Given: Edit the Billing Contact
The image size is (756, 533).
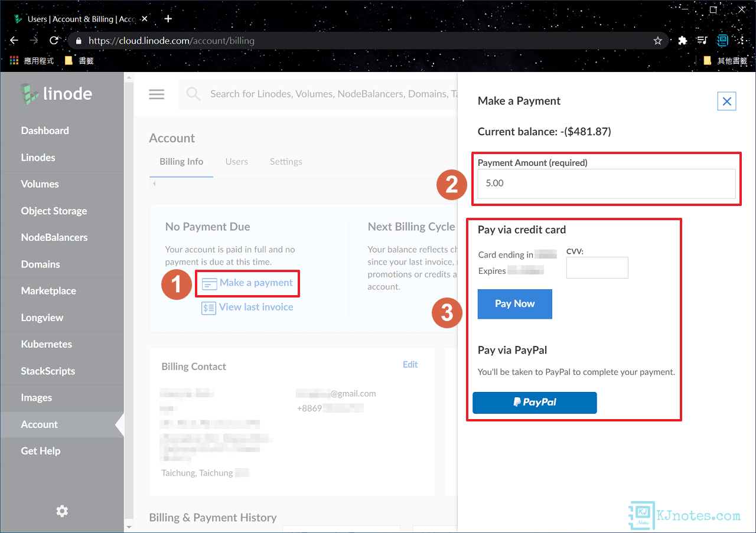Looking at the screenshot, I should (410, 365).
